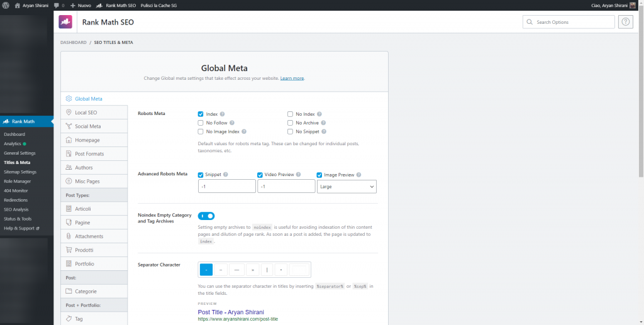This screenshot has height=325, width=644.
Task: Click the Search Options field
Action: (x=569, y=22)
